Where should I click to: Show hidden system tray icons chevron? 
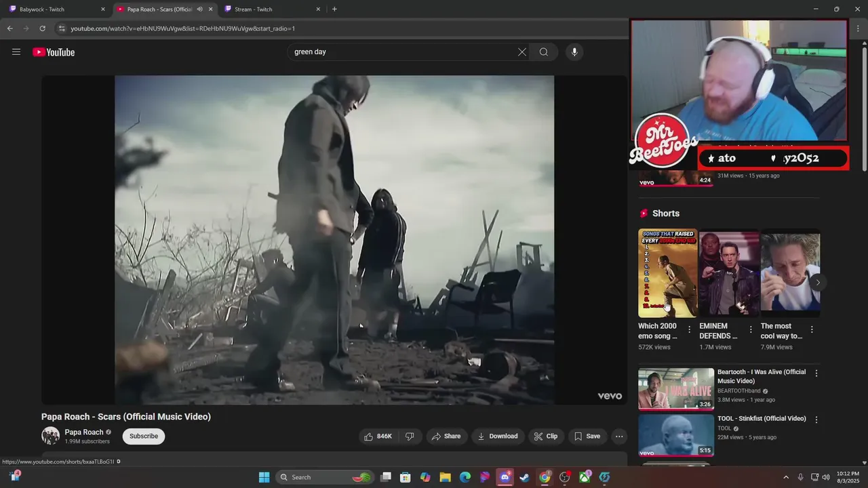coord(786,477)
